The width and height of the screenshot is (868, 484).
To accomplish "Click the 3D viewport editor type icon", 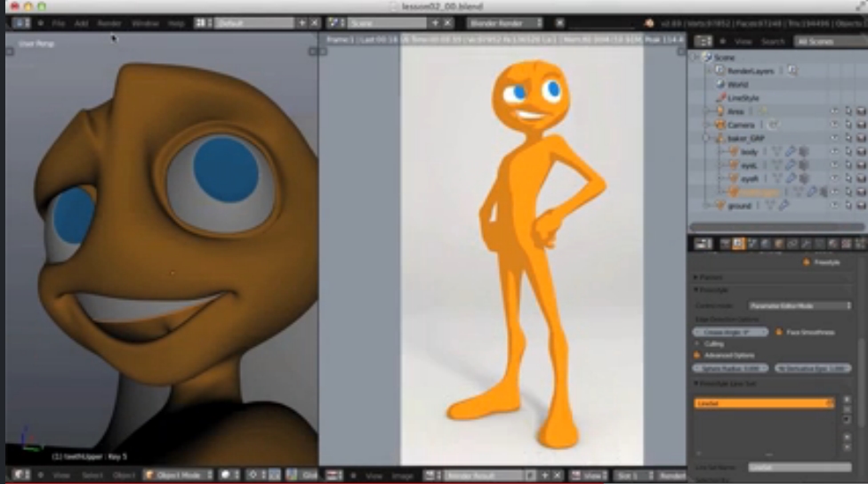I will click(x=21, y=475).
